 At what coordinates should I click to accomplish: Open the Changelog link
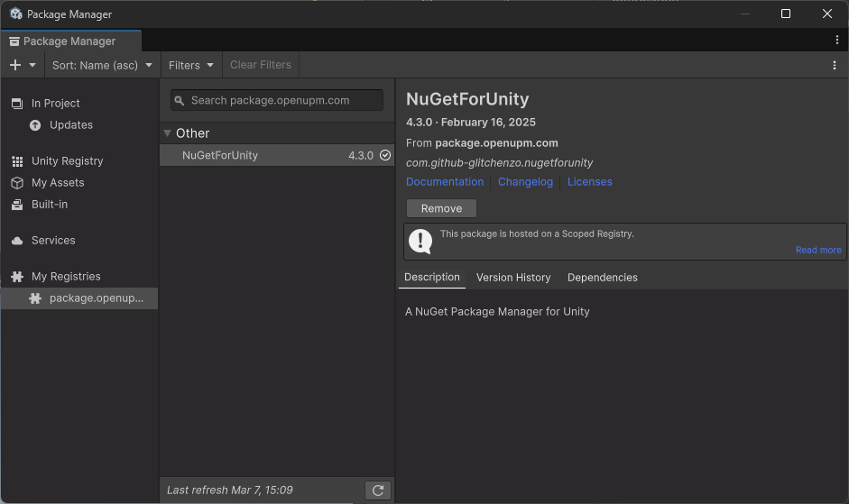[x=525, y=182]
